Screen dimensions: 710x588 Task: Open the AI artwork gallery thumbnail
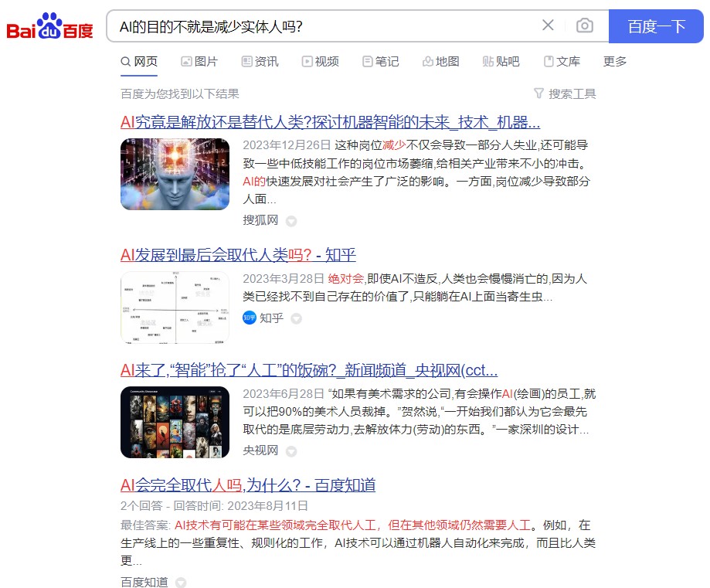175,422
